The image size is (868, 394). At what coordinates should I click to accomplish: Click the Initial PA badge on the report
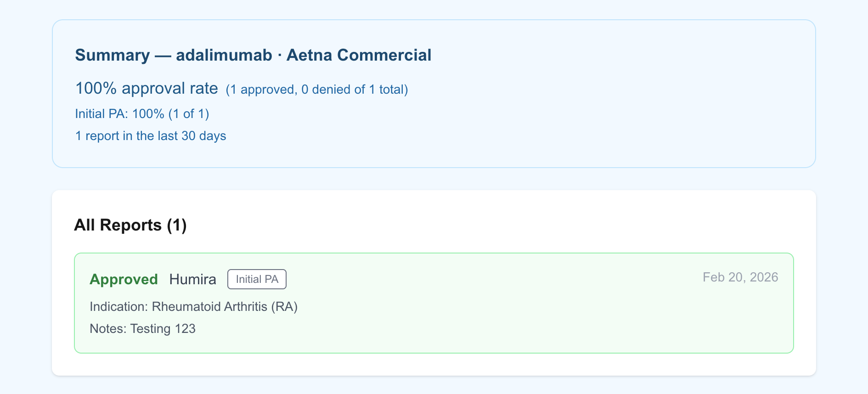(x=257, y=279)
